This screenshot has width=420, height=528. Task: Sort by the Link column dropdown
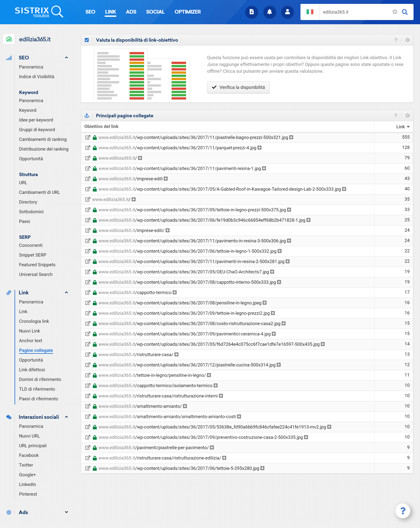click(x=403, y=127)
